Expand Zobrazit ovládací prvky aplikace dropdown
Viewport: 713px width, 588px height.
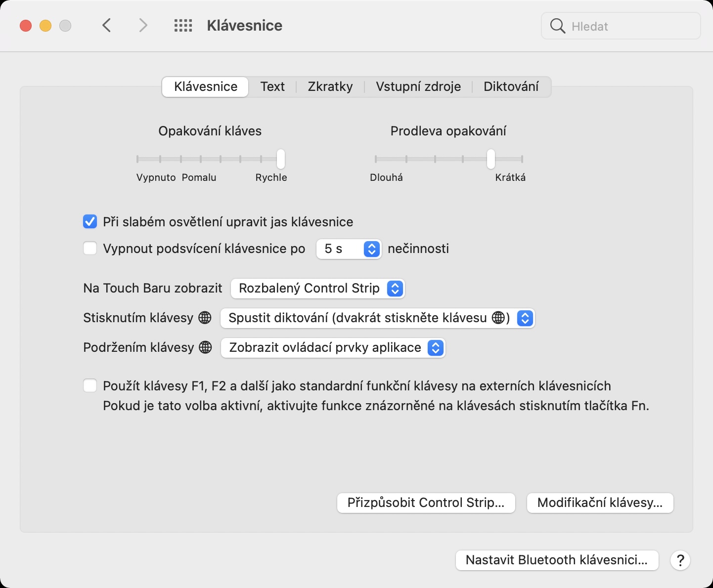coord(333,348)
